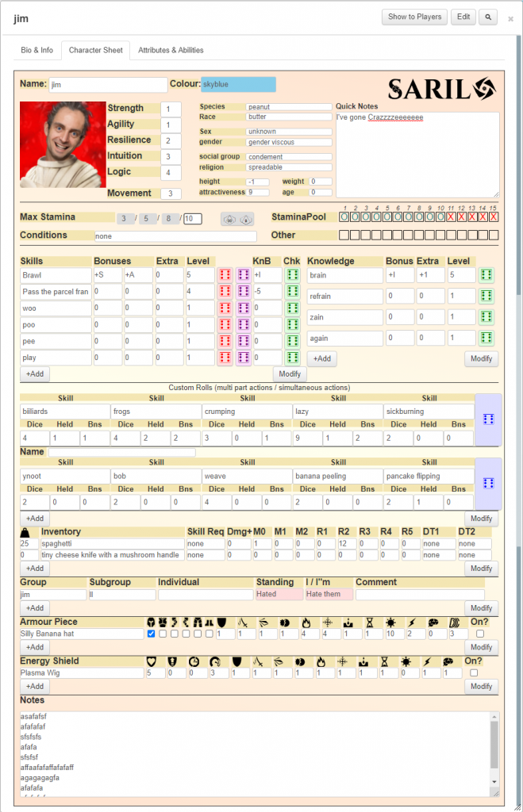Uncheck the first Silly Banana hat checkbox
This screenshot has width=523, height=812.
click(152, 634)
